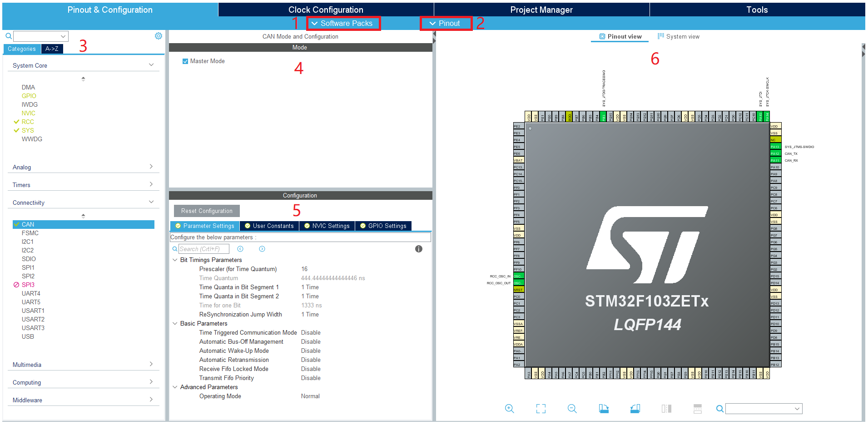Click the RCC_OSC_IN green pin
868x425 pixels.
point(518,276)
